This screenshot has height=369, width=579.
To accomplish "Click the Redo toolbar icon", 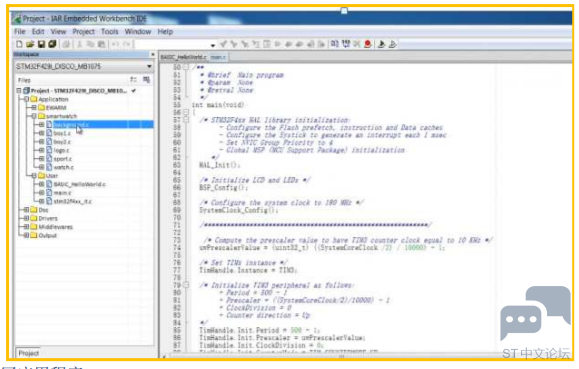I will (x=127, y=44).
